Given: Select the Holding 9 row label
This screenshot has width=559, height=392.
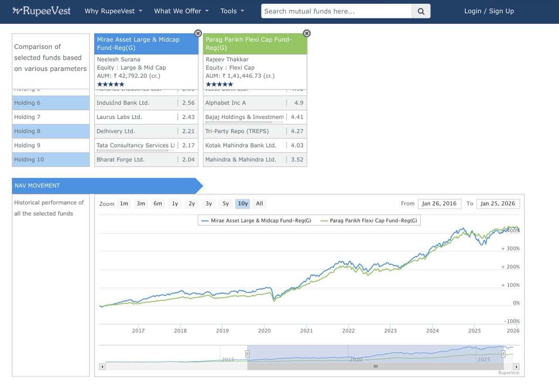Looking at the screenshot, I should coord(51,145).
